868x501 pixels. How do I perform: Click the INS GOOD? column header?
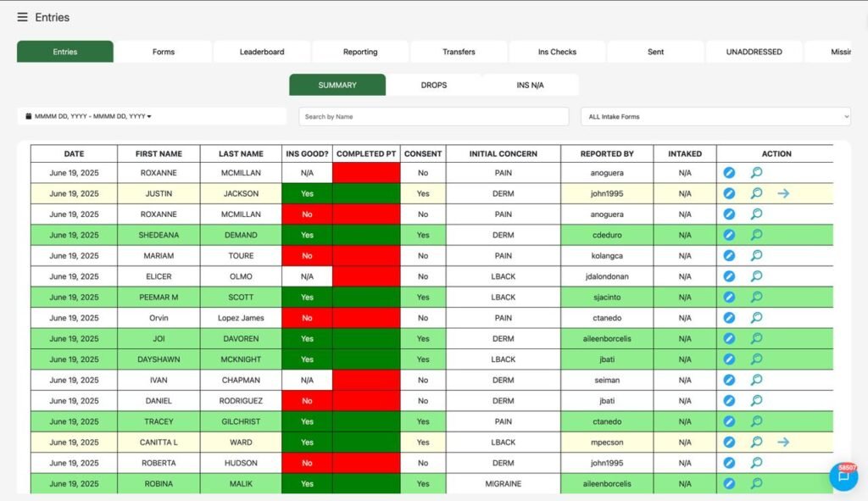tap(307, 153)
